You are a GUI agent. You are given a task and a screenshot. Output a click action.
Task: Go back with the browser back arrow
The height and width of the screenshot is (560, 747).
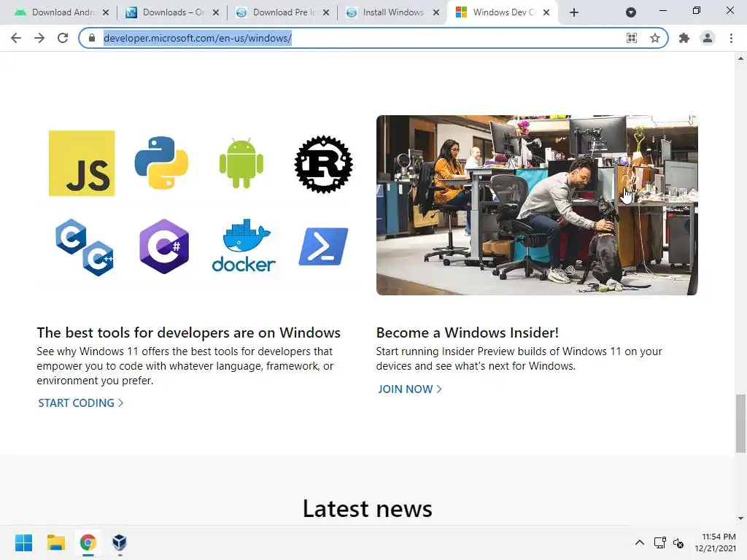(16, 38)
